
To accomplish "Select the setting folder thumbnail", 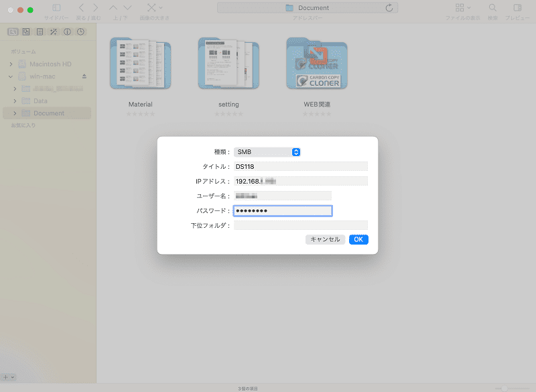I will (228, 64).
